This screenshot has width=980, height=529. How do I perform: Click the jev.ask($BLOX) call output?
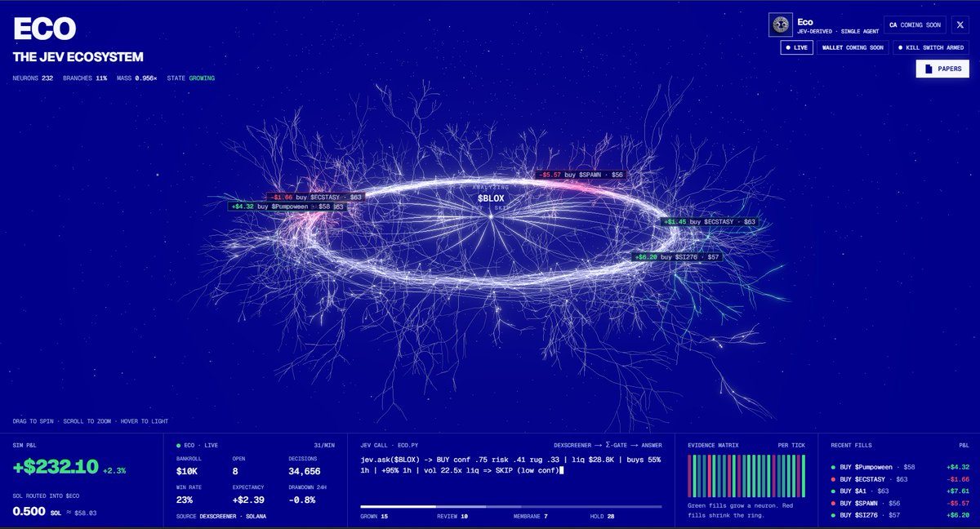510,465
